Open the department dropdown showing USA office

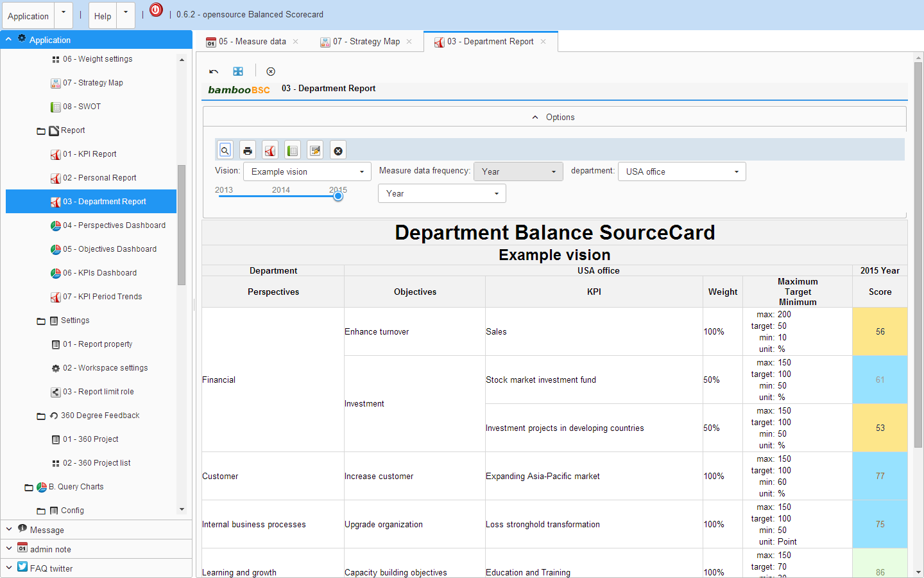coord(681,171)
